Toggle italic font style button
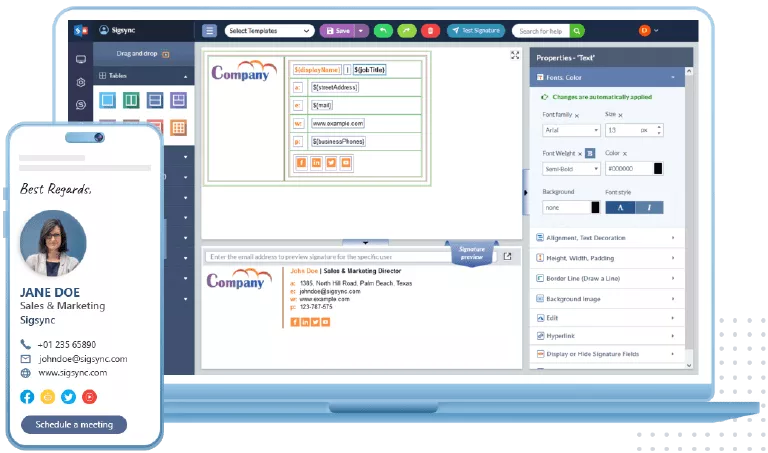Image resolution: width=768 pixels, height=453 pixels. pos(648,207)
